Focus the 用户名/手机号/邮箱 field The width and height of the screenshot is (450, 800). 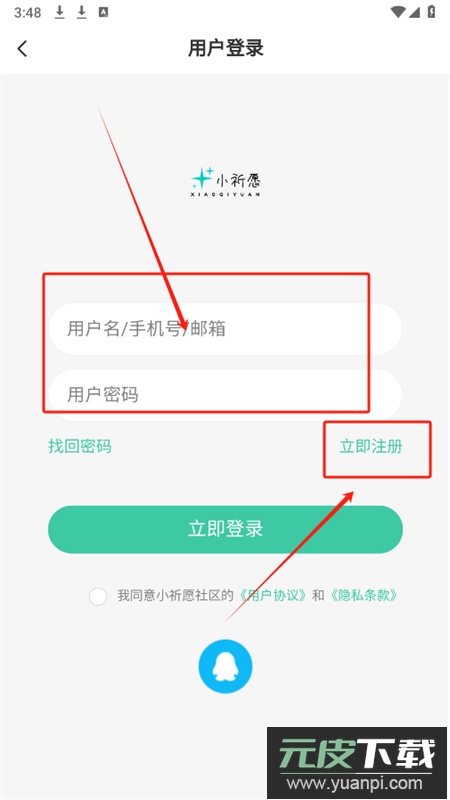(x=225, y=329)
